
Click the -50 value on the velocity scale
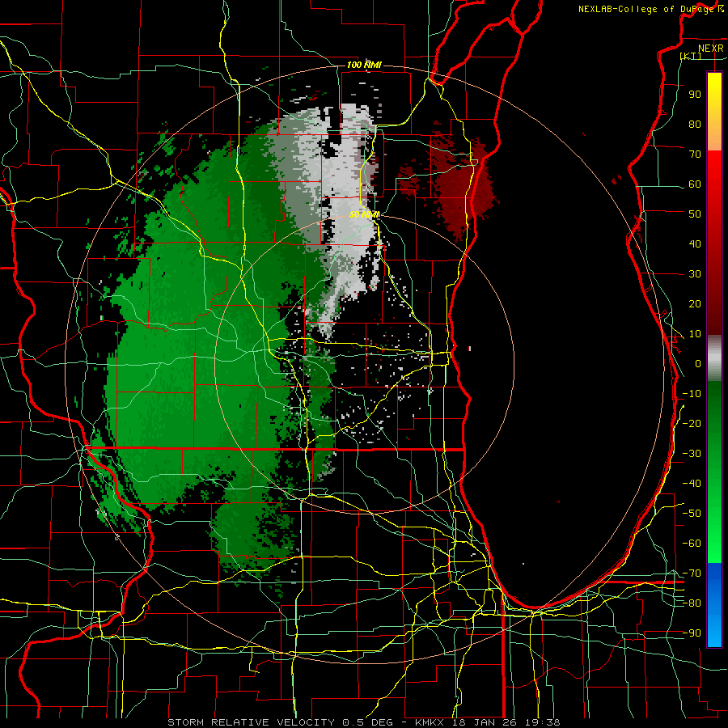[692, 514]
